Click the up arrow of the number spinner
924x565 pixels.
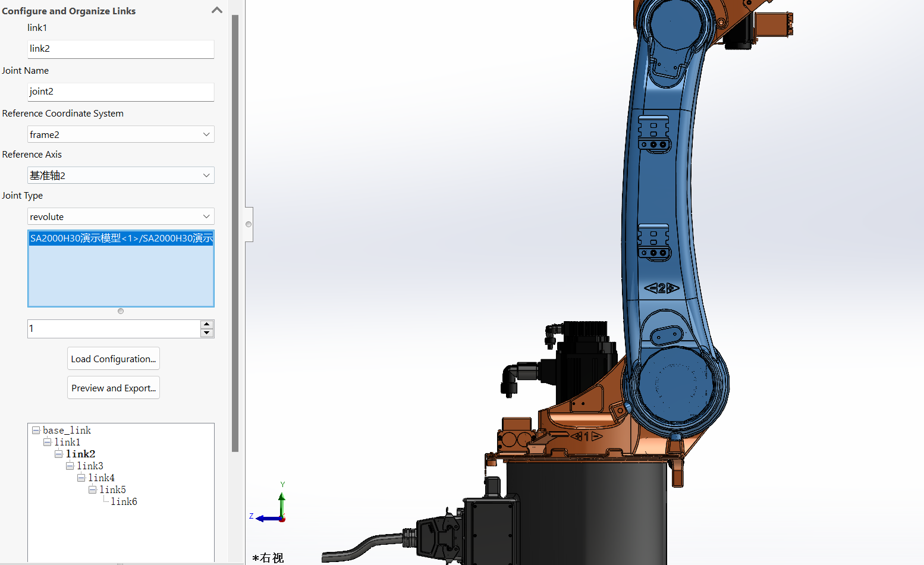[x=207, y=324]
